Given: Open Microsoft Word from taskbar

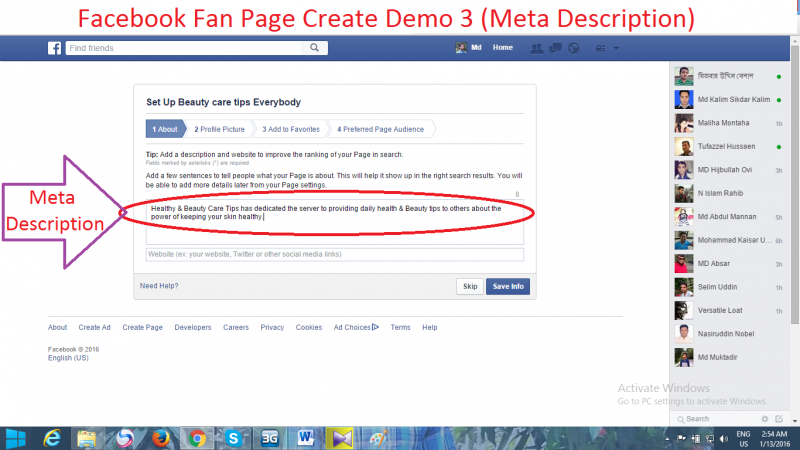Looking at the screenshot, I should pos(305,438).
